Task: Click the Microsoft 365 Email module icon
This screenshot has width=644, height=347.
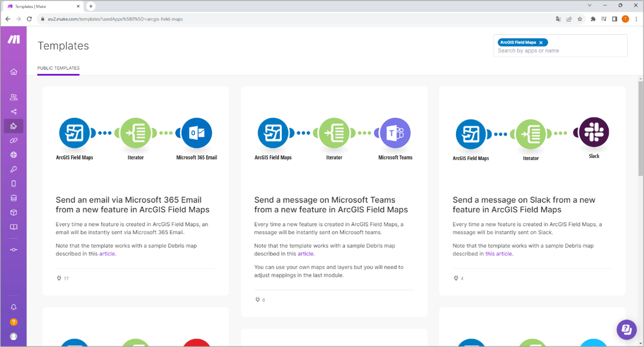Action: (x=197, y=133)
